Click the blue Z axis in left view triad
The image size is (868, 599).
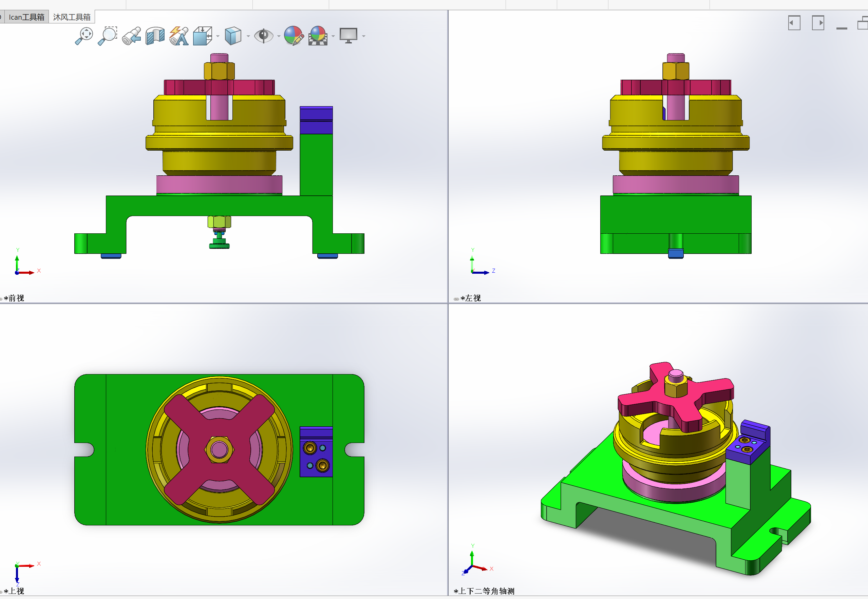pos(481,272)
